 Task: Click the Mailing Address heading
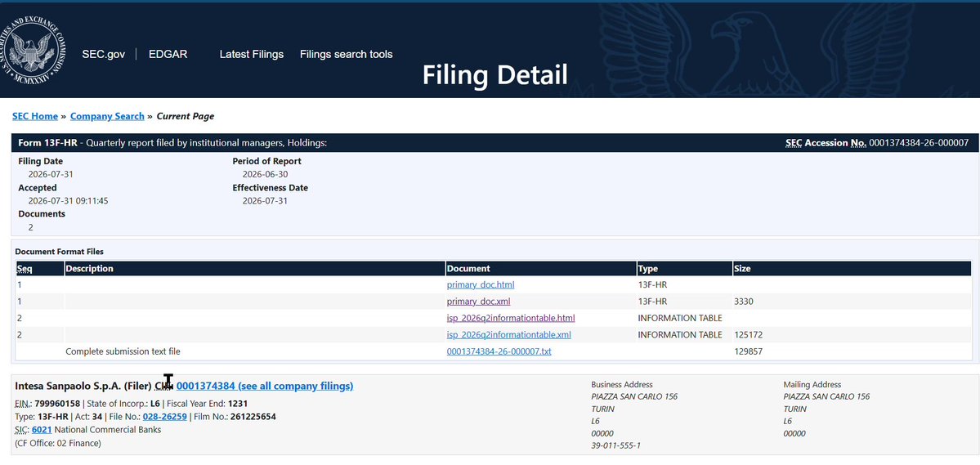pos(812,385)
